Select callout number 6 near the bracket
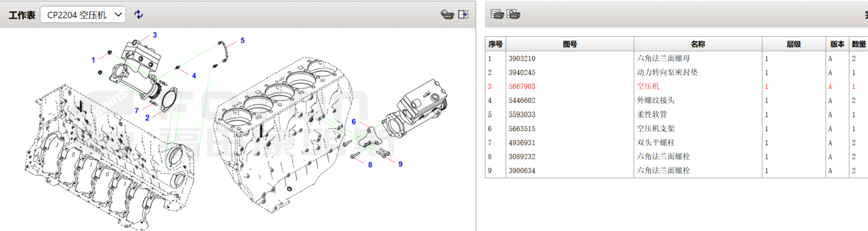 [354, 121]
